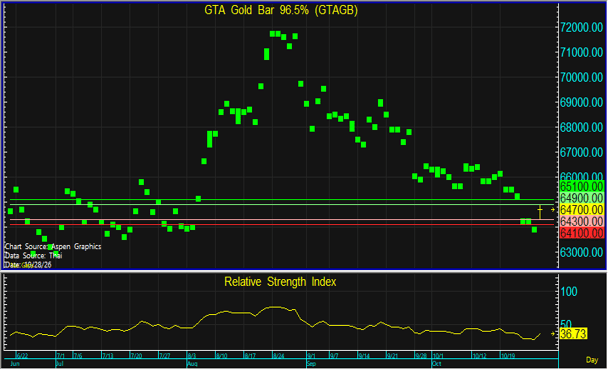This screenshot has height=370, width=608.
Task: Click the yellow 36.73 RSI value tag
Action: [x=573, y=334]
